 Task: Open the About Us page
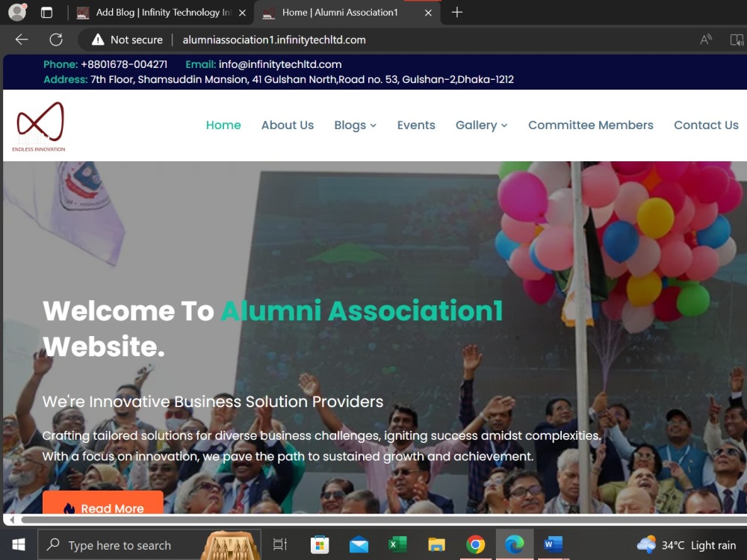click(x=288, y=125)
